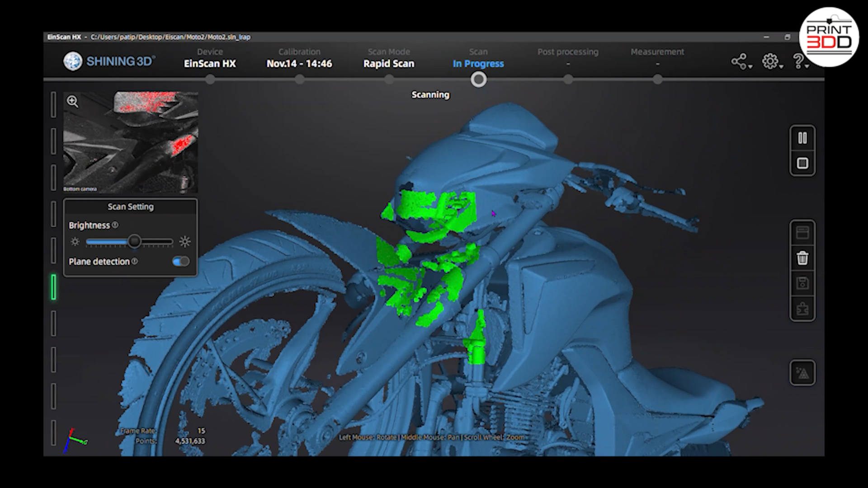Click the Brightness slider handle
868x488 pixels.
[134, 242]
